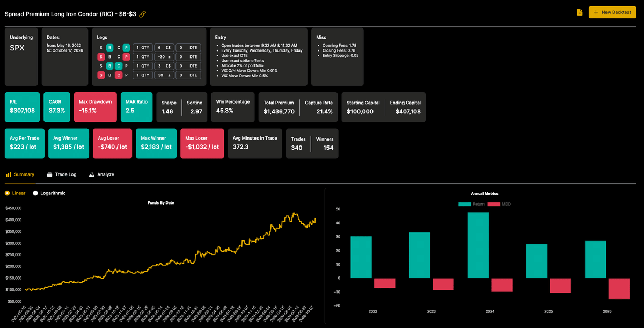Toggle P on the 6 Σ$ leg row
Screen dimensions: 644x328
(x=126, y=47)
